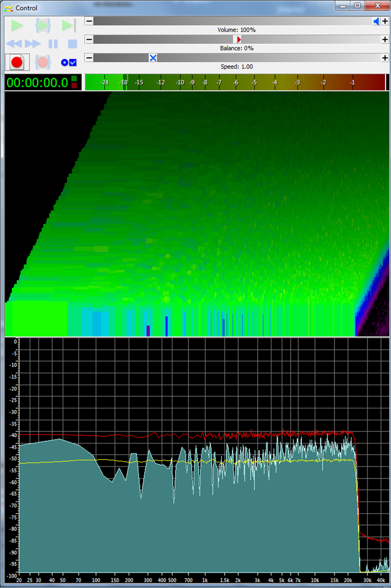Click the Control window title icon

pos(9,8)
